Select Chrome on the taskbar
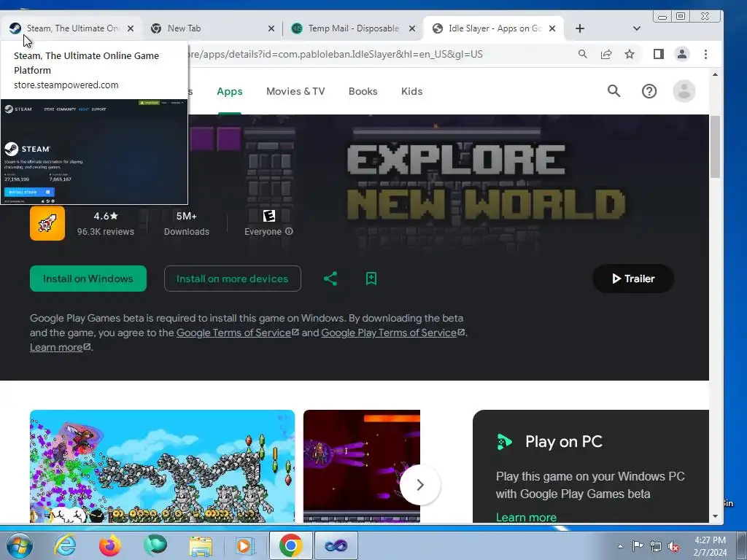Viewport: 747px width, 560px height. pos(290,545)
